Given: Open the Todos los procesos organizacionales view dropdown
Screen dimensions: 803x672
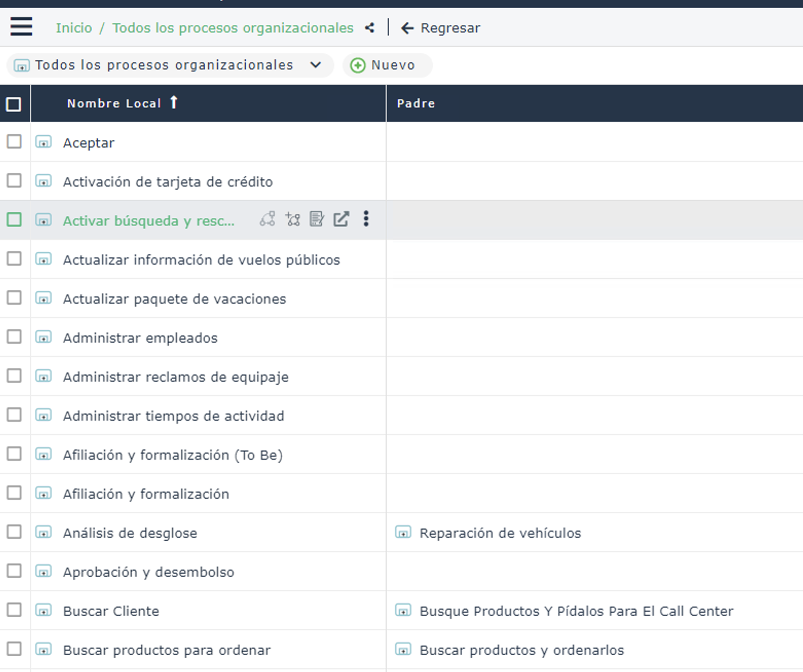Looking at the screenshot, I should 170,65.
